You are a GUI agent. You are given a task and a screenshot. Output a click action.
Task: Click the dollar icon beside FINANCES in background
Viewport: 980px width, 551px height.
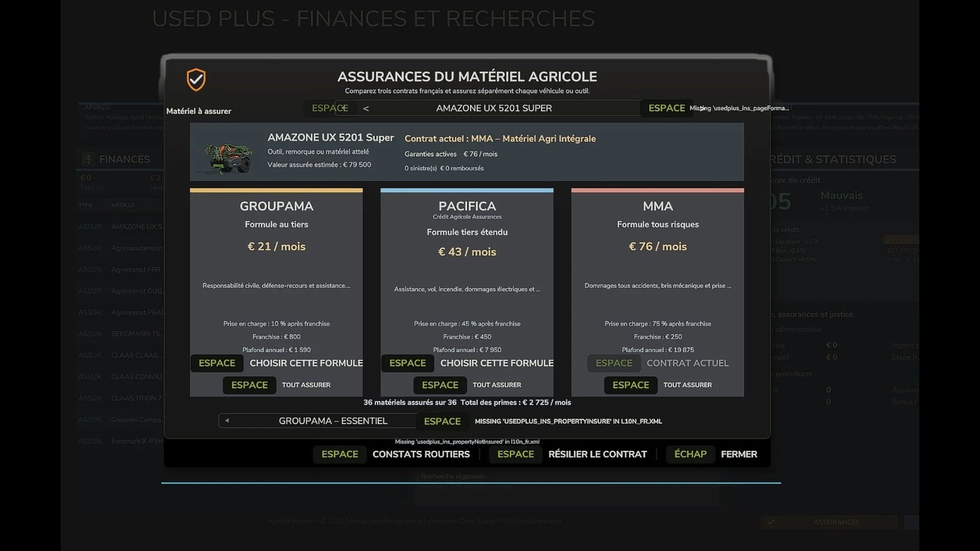point(88,159)
